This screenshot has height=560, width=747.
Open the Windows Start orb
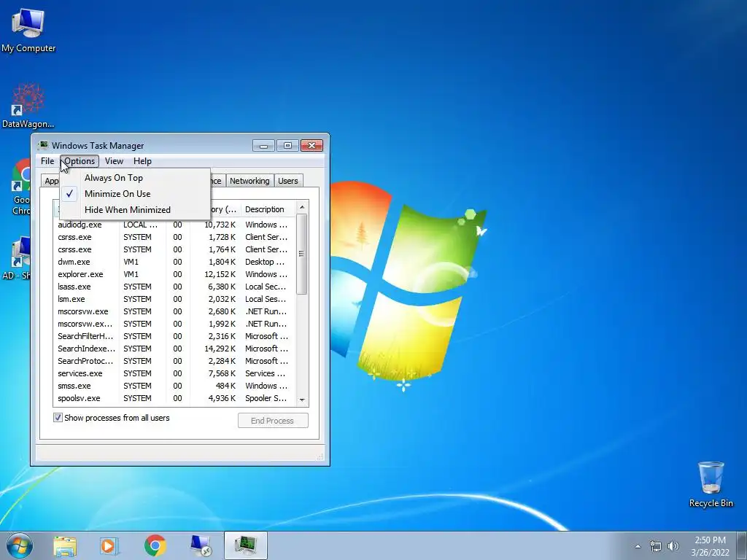tap(20, 545)
